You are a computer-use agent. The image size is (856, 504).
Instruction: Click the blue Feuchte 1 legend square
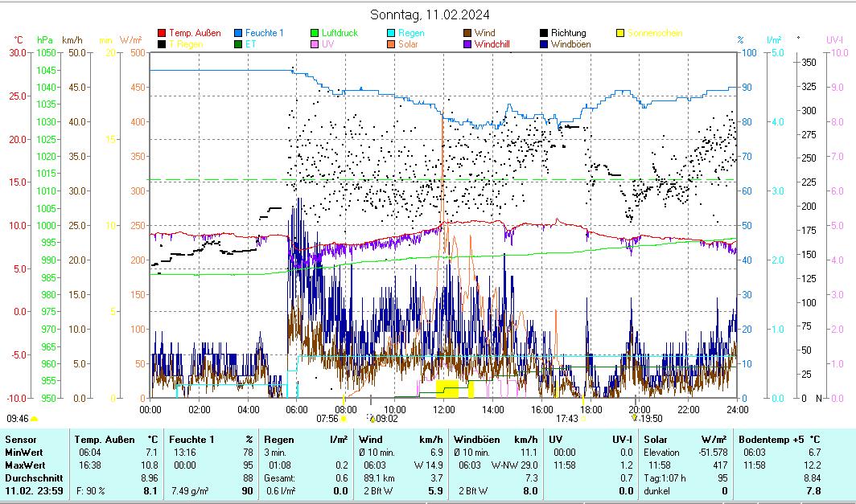239,33
